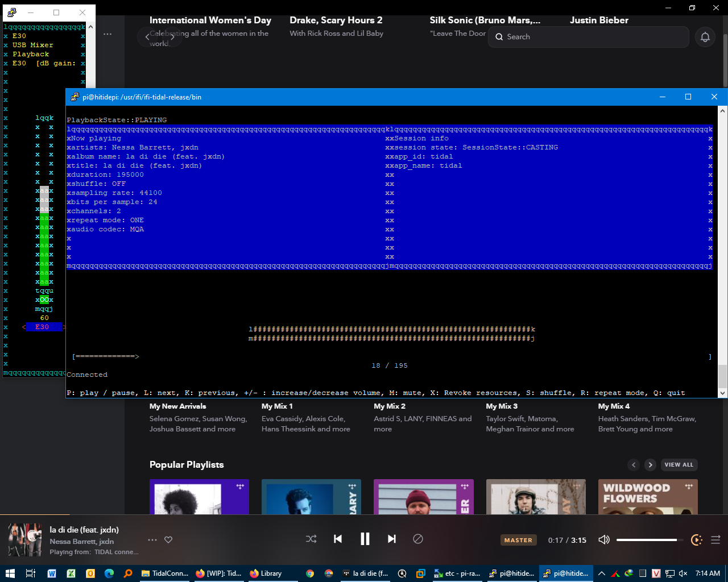Screen dimensions: 728x582
Task: Open the magnifier search taskbar icon
Action: pyautogui.click(x=128, y=573)
